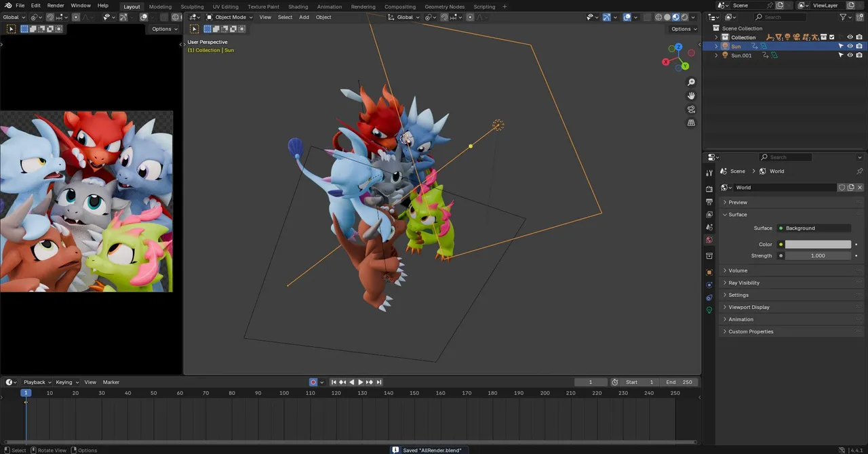Toggle render camera icon for Sun.001
Viewport: 868px width, 454px height.
coord(859,56)
